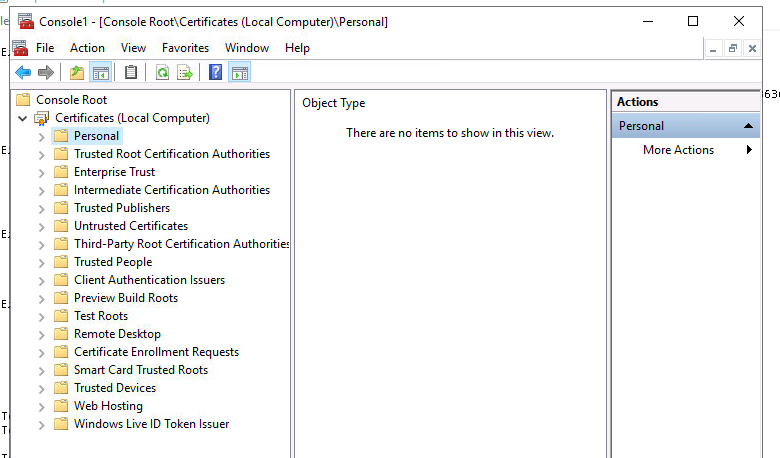Screen dimensions: 780x458
Task: Expand Smart Card Trusted Roots node
Action: pos(42,370)
